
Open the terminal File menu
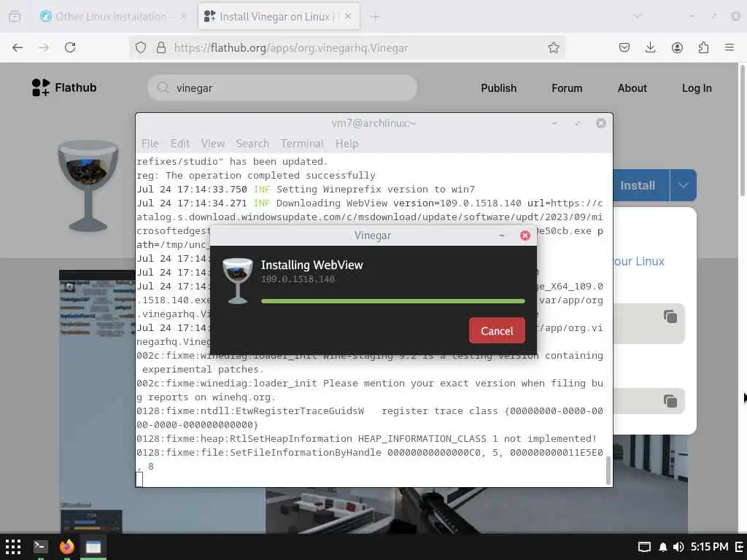point(150,144)
